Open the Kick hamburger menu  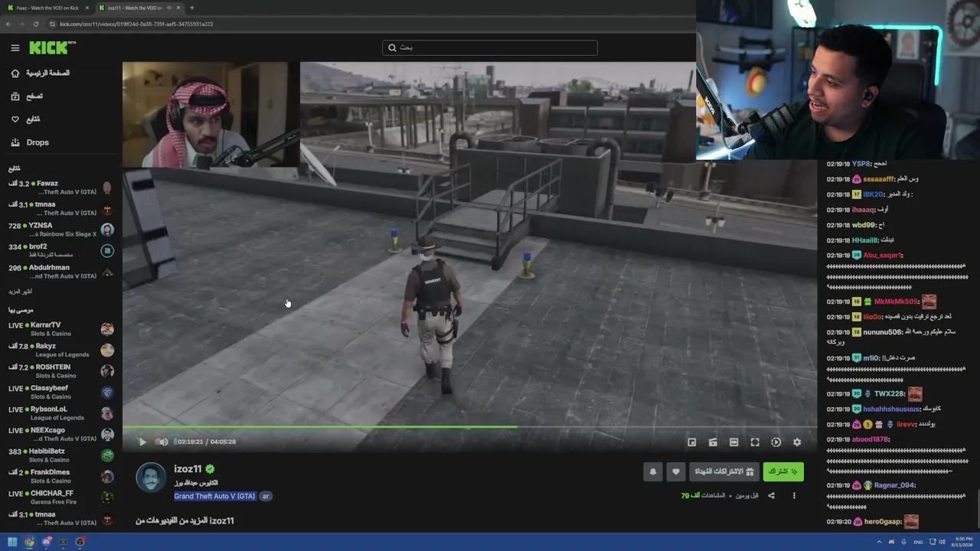point(15,47)
